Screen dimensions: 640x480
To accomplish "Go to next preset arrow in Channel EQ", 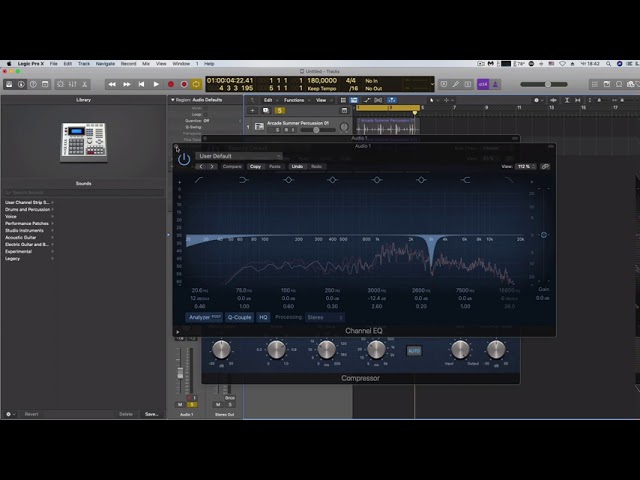I will point(212,167).
